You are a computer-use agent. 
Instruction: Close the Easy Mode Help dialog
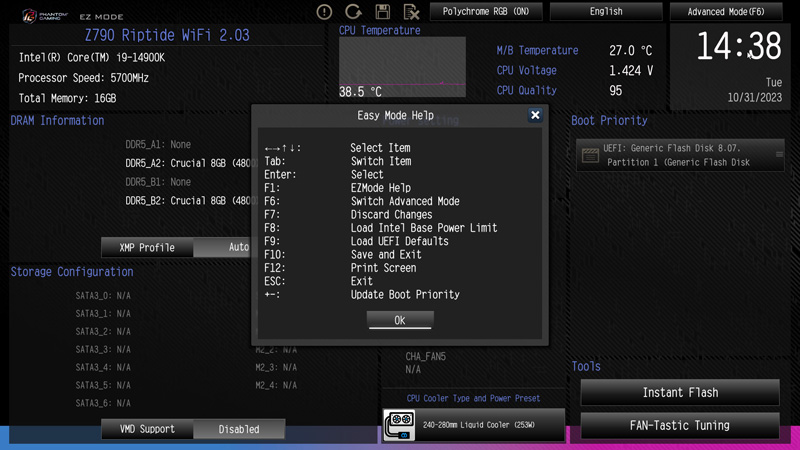[535, 115]
